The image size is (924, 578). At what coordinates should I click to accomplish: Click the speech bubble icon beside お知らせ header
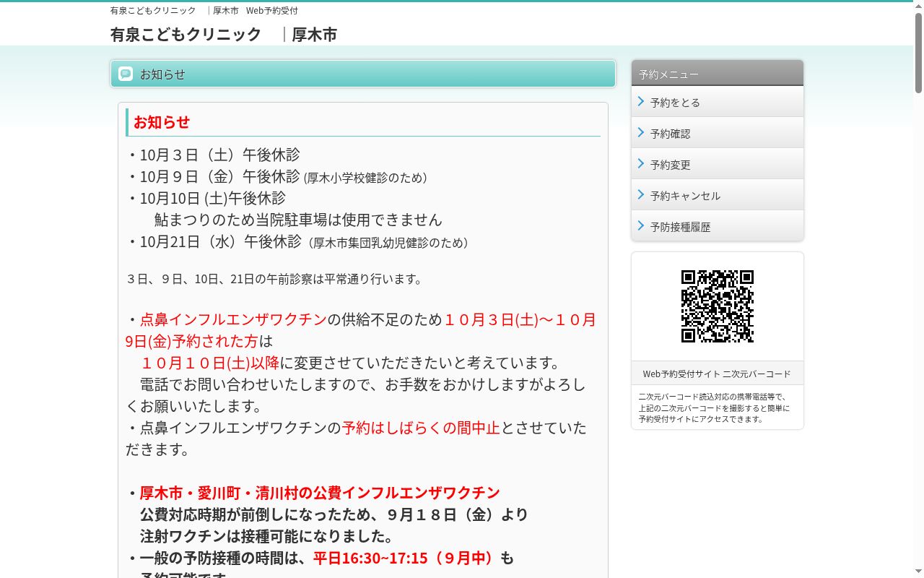[x=126, y=74]
